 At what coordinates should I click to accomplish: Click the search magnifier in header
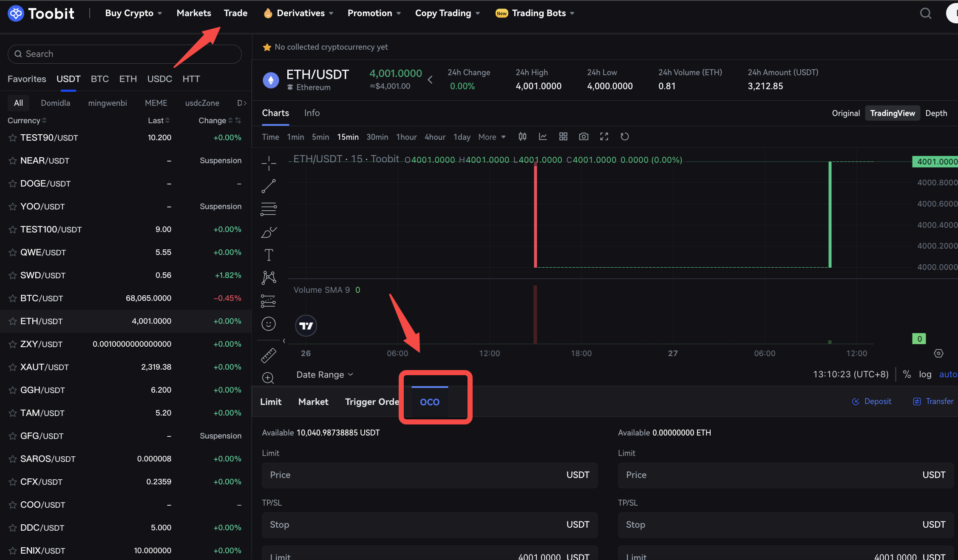point(925,13)
